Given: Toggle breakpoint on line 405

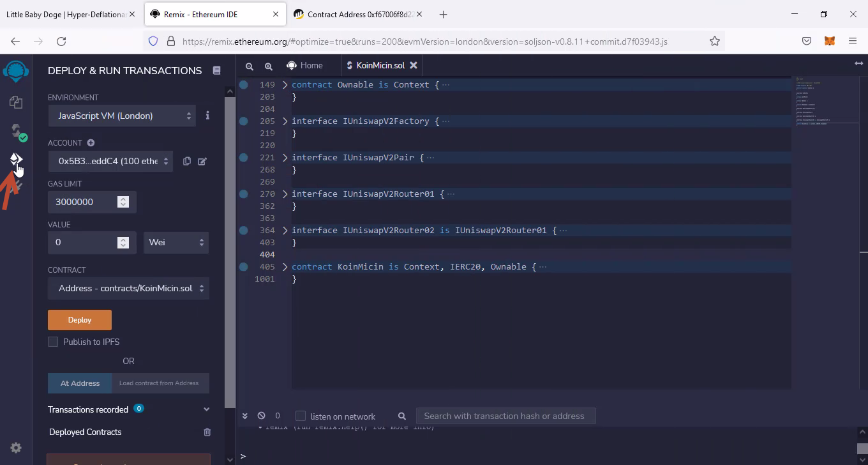Looking at the screenshot, I should tap(244, 267).
